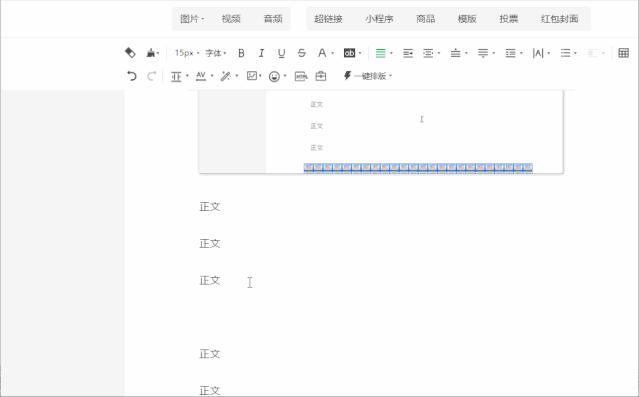This screenshot has height=397, width=639.
Task: Open the ab text background color picker
Action: pyautogui.click(x=352, y=53)
